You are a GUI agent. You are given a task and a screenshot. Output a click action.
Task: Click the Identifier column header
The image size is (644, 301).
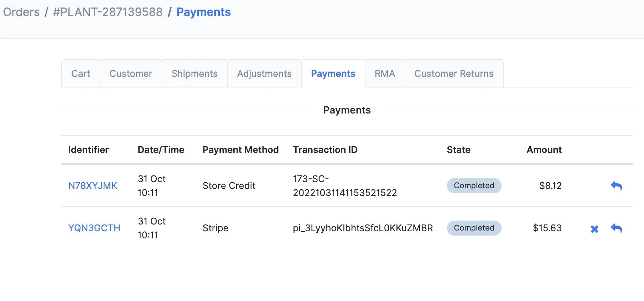click(88, 150)
